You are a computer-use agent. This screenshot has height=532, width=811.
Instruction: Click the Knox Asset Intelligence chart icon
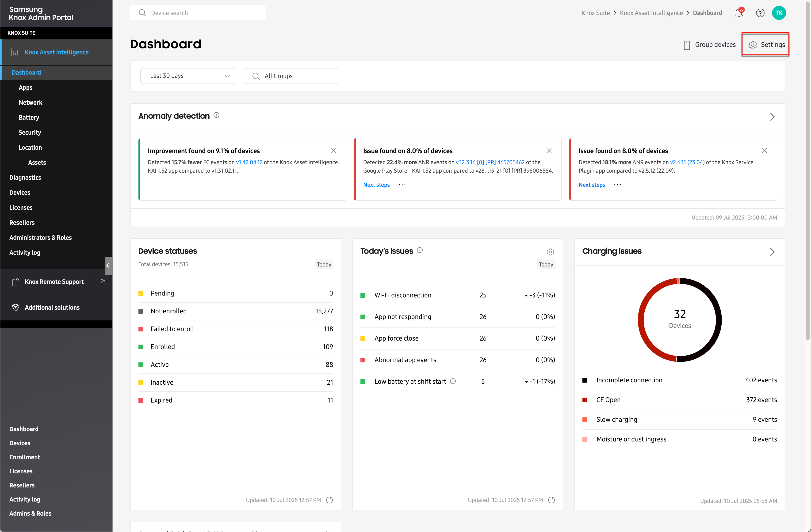tap(15, 52)
